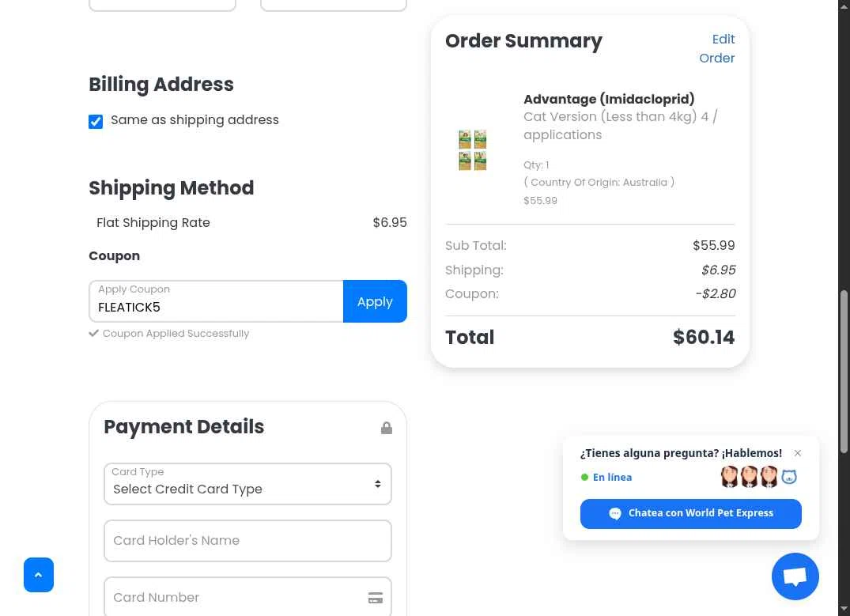The image size is (850, 616).
Task: Click the Apply coupon button
Action: pyautogui.click(x=375, y=301)
